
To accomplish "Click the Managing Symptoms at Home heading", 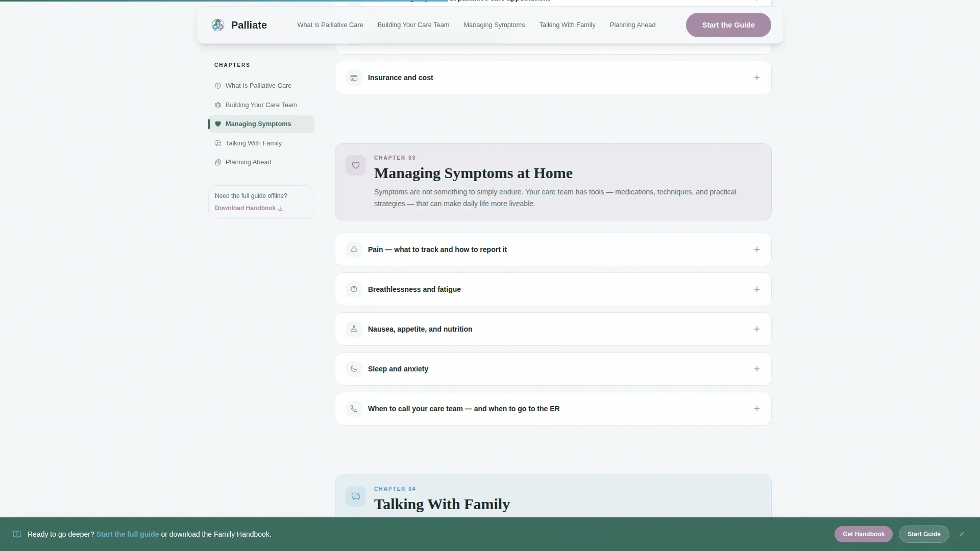I will coord(473,173).
